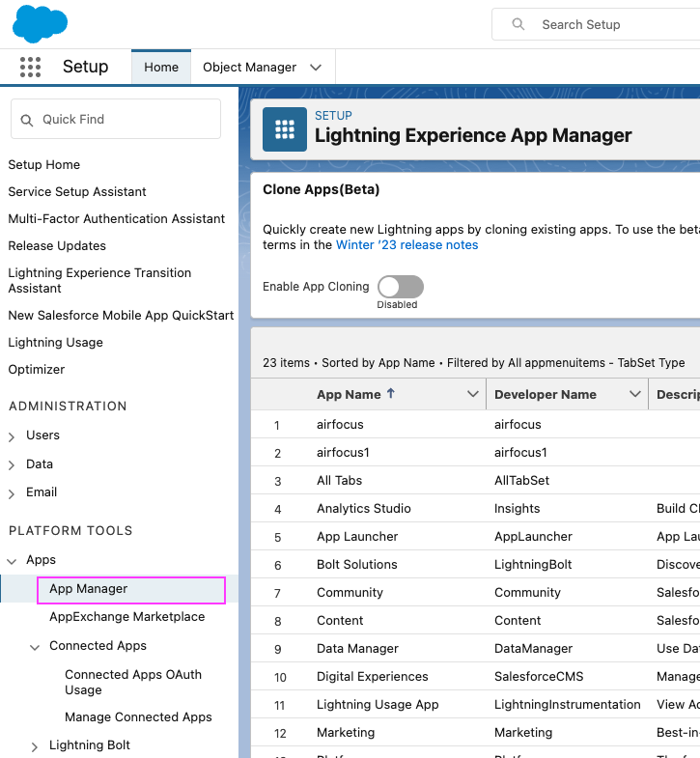This screenshot has height=758, width=700.
Task: Select the Content app name cell
Action: 340,621
